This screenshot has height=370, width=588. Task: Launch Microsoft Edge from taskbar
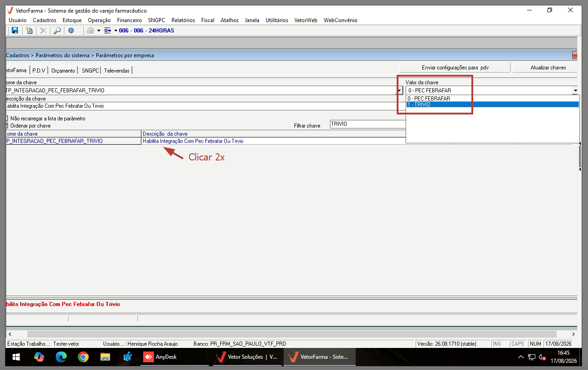point(61,357)
